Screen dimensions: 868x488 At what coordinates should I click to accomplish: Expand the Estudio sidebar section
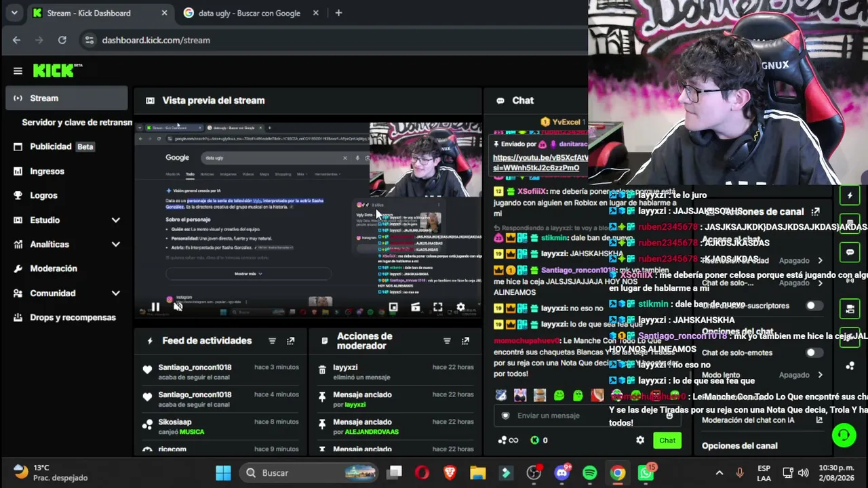[x=115, y=220]
